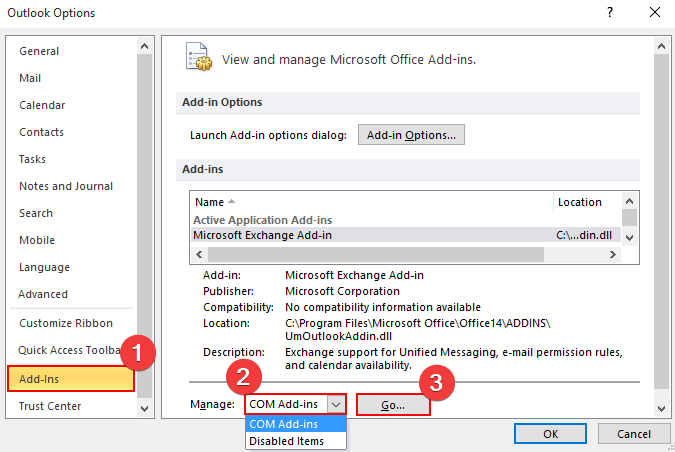The width and height of the screenshot is (675, 452).
Task: Select Microsoft Exchange Add-in row
Action: click(x=405, y=235)
